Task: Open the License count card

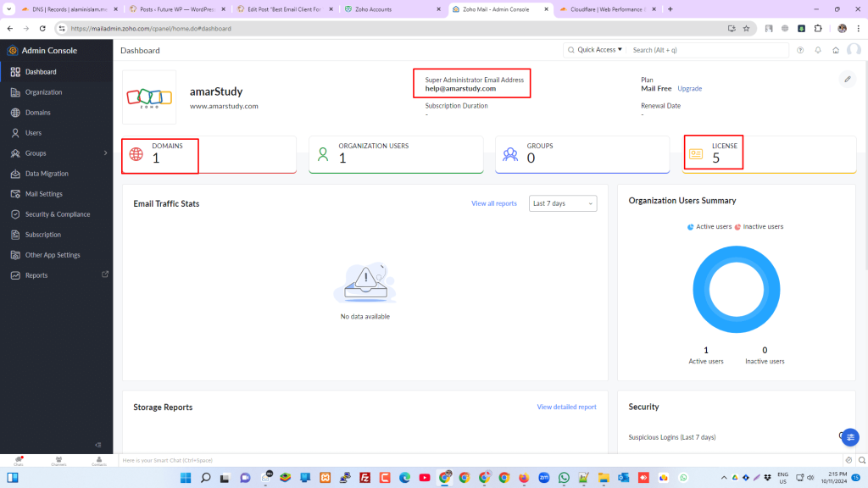Action: coord(769,154)
